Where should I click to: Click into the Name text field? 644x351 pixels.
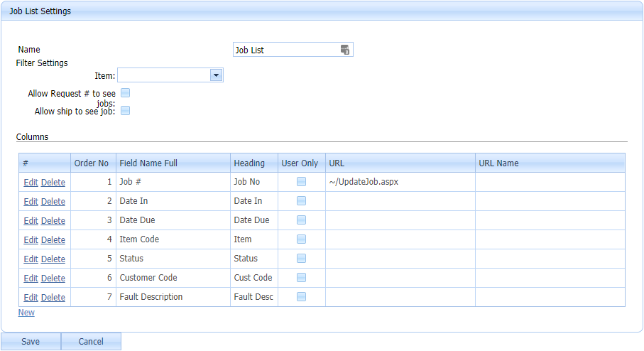[x=285, y=50]
